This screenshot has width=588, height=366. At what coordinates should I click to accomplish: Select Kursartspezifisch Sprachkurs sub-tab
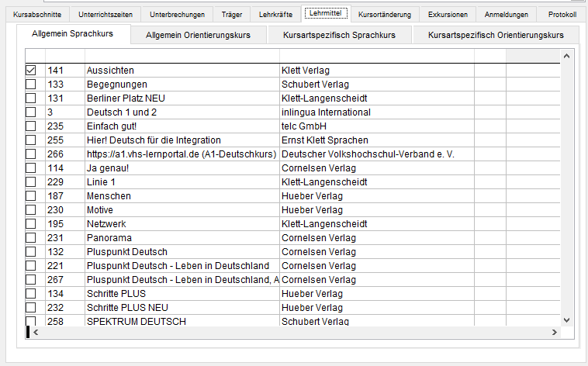tap(339, 35)
